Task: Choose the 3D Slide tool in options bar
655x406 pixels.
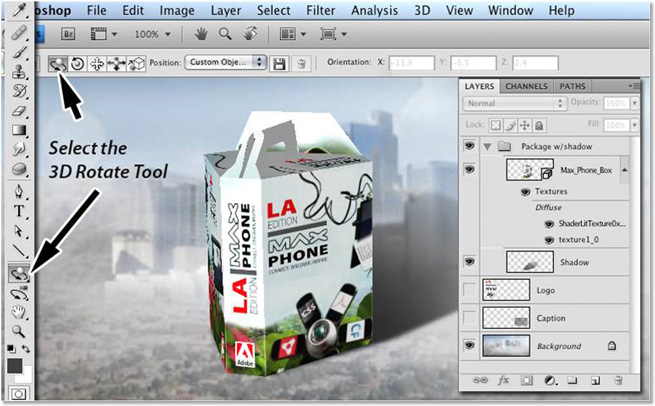Action: (117, 63)
